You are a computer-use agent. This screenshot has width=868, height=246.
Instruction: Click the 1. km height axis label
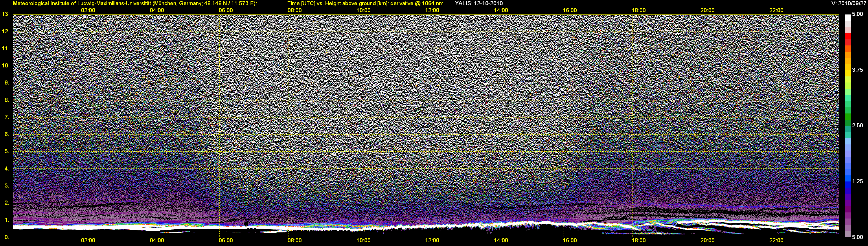7,220
